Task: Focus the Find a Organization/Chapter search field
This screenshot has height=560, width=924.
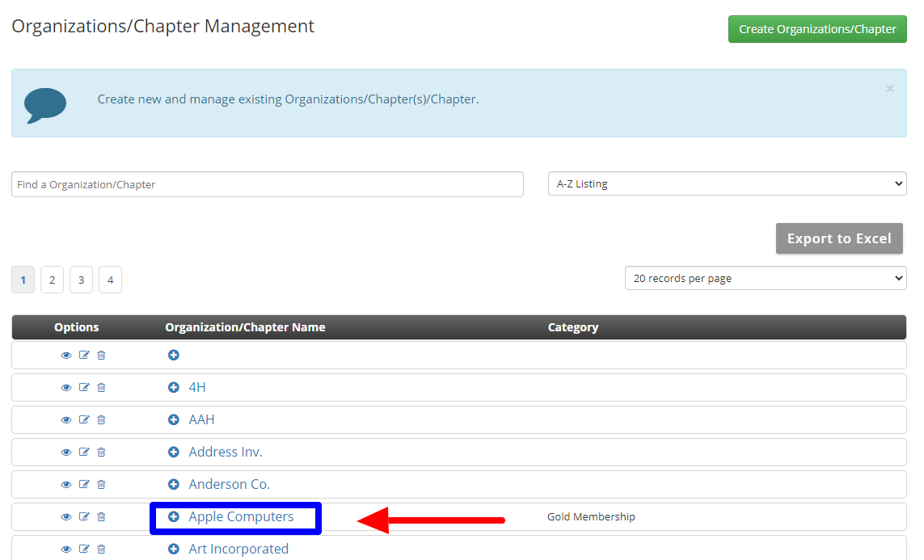Action: [268, 184]
